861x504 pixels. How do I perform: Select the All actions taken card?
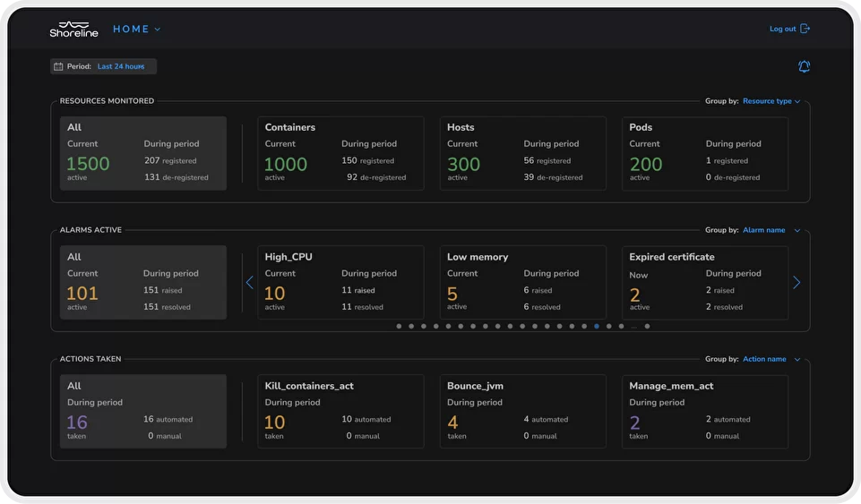[143, 411]
